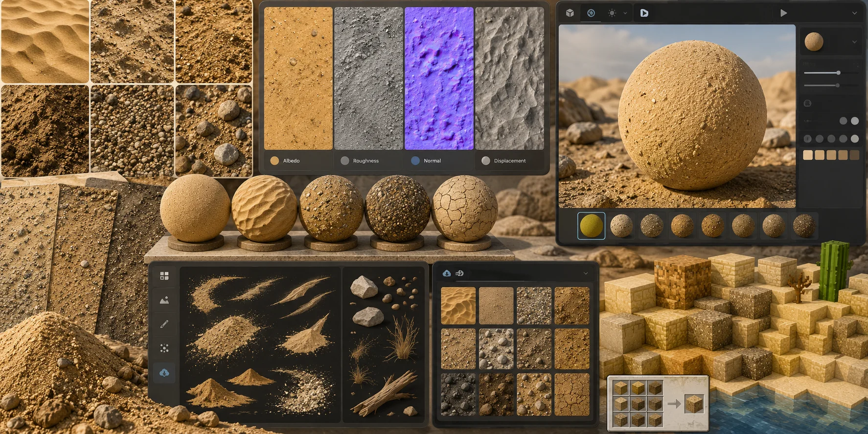
Task: Select the brush tool icon in sidebar
Action: tap(164, 324)
